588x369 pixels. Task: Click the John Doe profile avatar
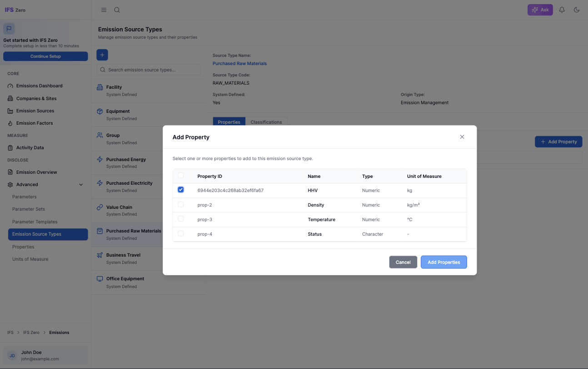[x=12, y=355]
